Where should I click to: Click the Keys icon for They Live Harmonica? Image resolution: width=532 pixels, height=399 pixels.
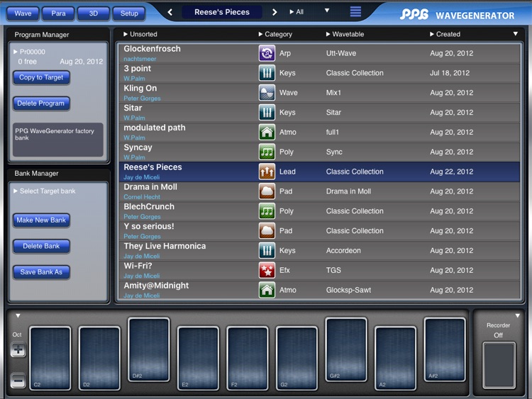tap(267, 250)
